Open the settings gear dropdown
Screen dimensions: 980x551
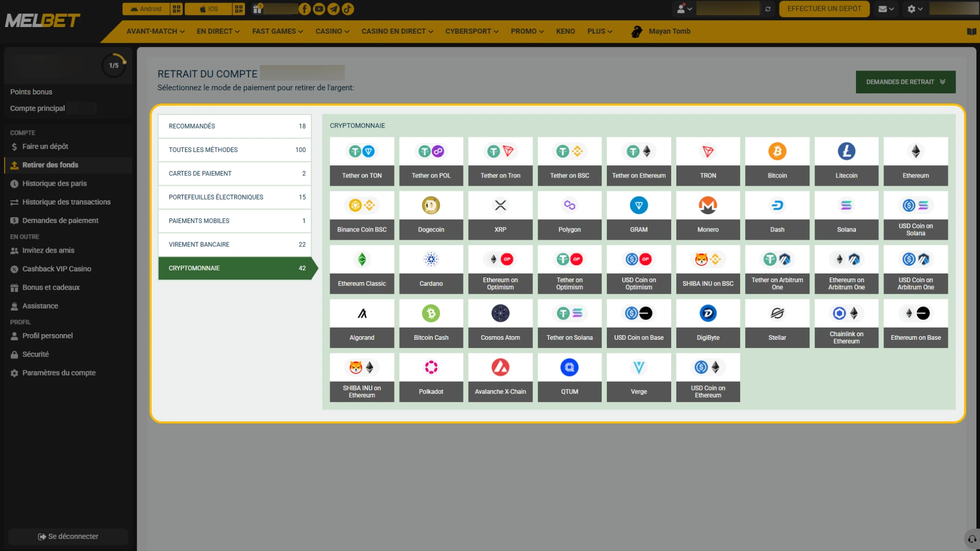915,9
